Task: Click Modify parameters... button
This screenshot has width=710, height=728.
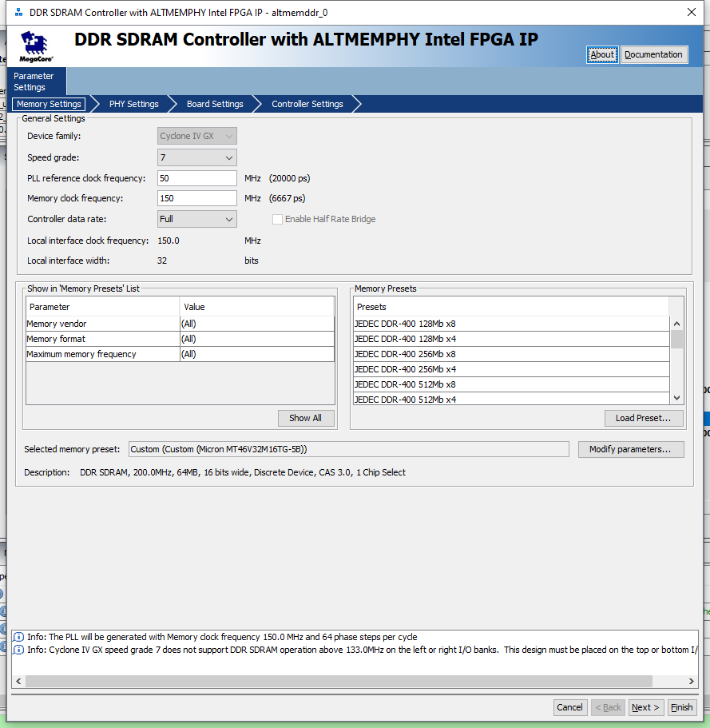Action: click(x=631, y=449)
